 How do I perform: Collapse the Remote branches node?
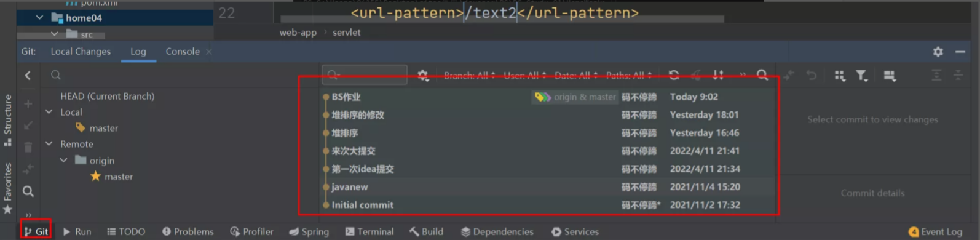(49, 144)
